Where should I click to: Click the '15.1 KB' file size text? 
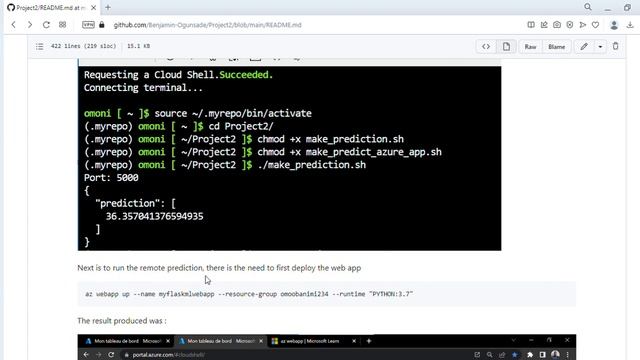(138, 46)
